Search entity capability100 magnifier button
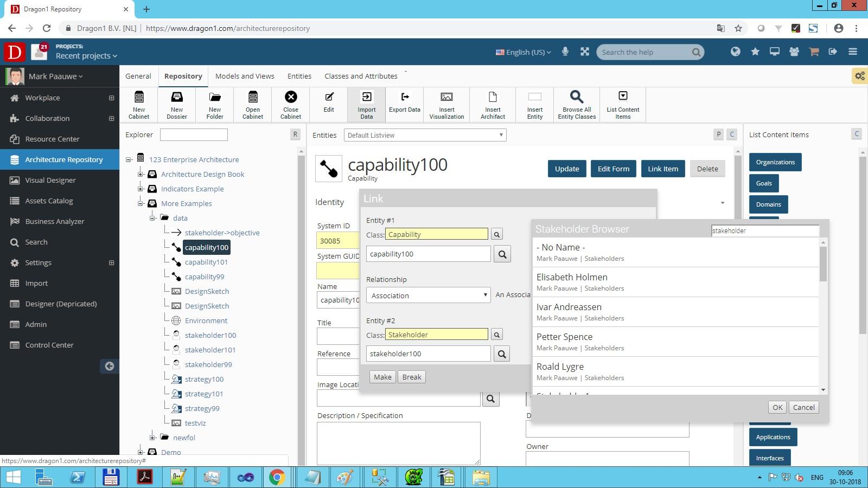This screenshot has height=488, width=868. pyautogui.click(x=502, y=254)
